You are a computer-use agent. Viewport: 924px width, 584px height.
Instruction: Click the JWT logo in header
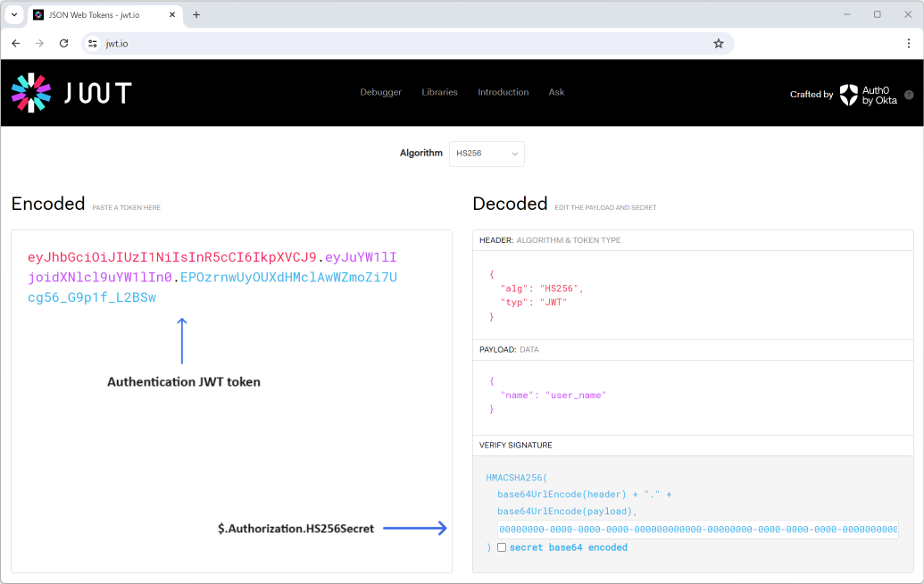click(71, 93)
